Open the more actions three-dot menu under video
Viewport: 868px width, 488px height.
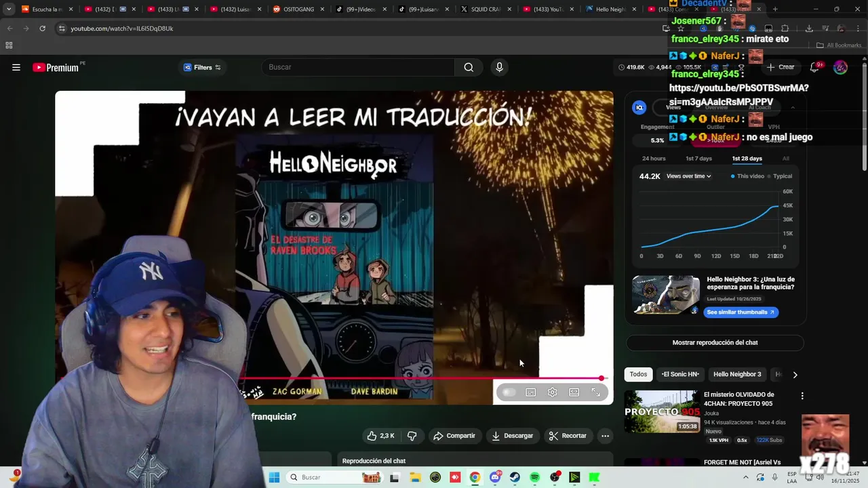coord(606,436)
